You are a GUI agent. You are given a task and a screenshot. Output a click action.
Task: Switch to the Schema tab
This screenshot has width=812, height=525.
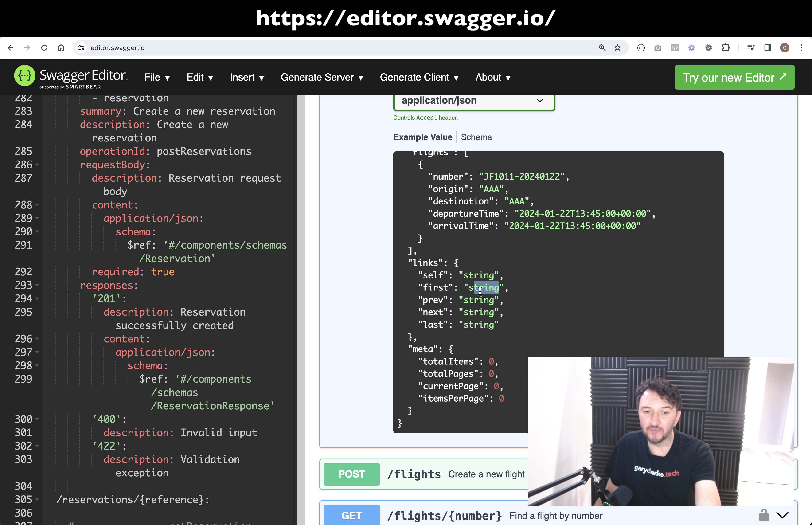[x=476, y=137]
